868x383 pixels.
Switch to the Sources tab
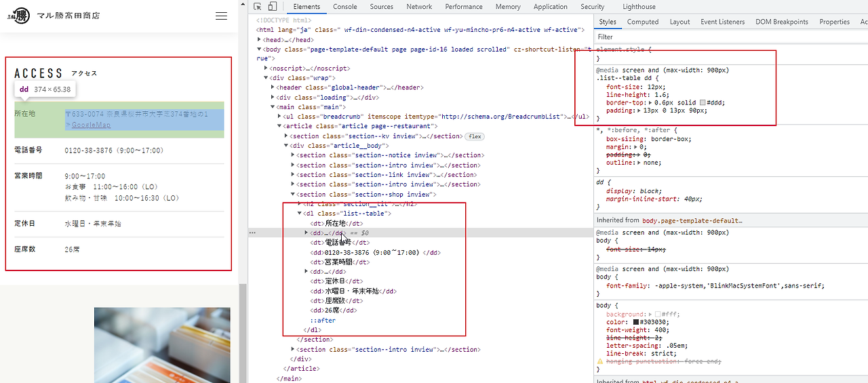click(381, 7)
